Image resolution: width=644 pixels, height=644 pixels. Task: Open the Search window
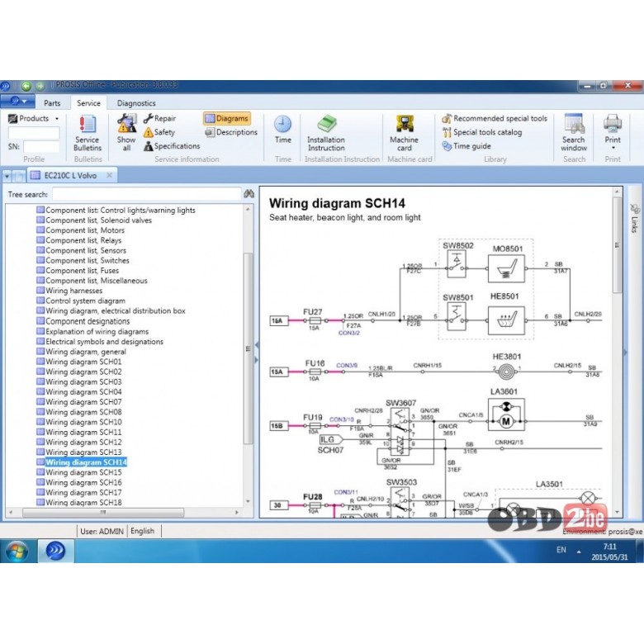click(x=574, y=133)
